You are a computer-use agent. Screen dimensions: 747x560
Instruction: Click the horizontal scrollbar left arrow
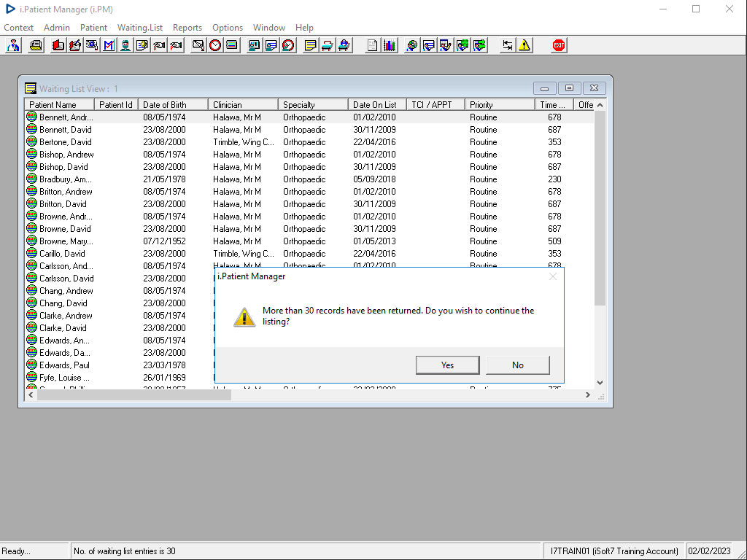[31, 394]
